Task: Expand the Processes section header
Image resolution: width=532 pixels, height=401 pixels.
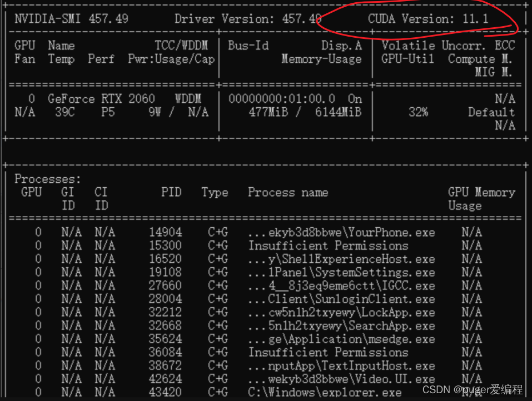Action: (47, 179)
